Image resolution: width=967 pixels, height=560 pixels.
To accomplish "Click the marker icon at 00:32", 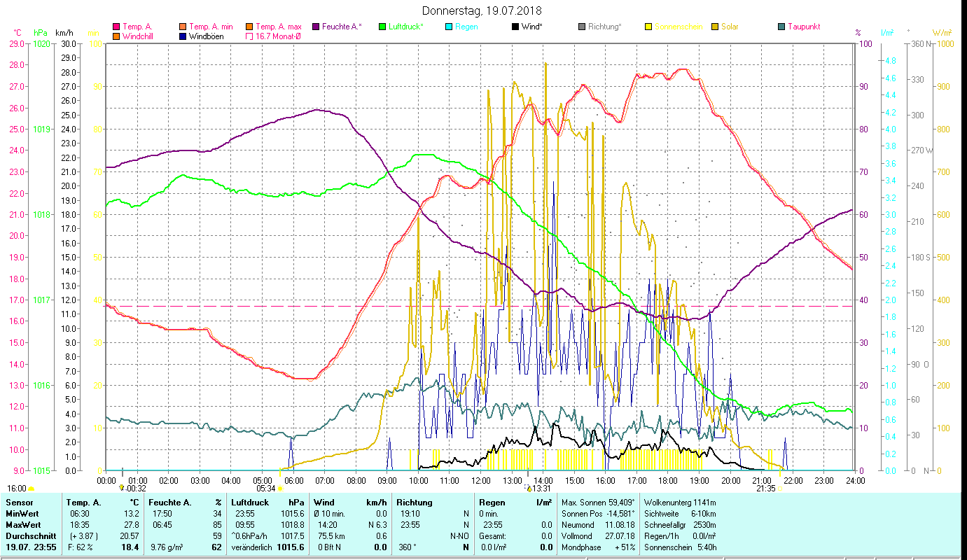I will [x=123, y=487].
